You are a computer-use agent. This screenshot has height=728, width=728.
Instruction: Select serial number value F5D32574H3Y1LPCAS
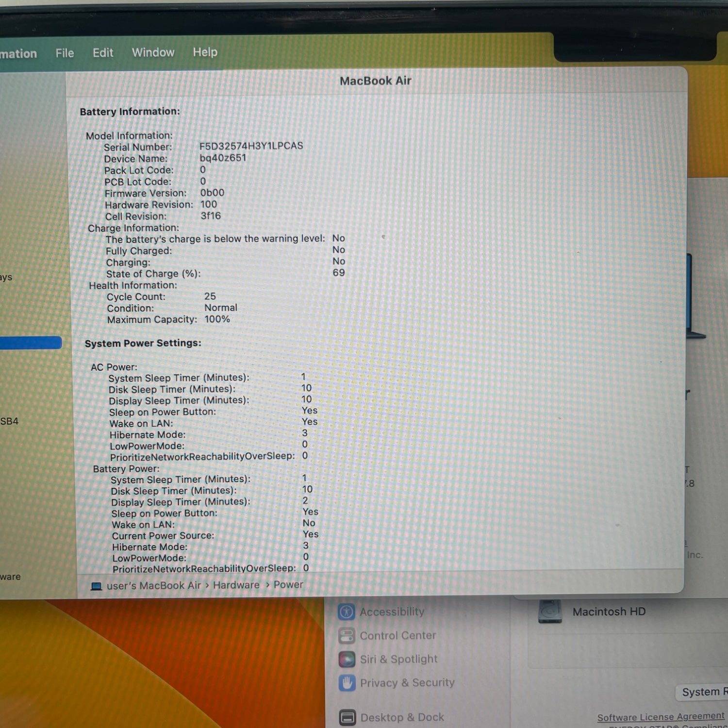click(x=251, y=146)
